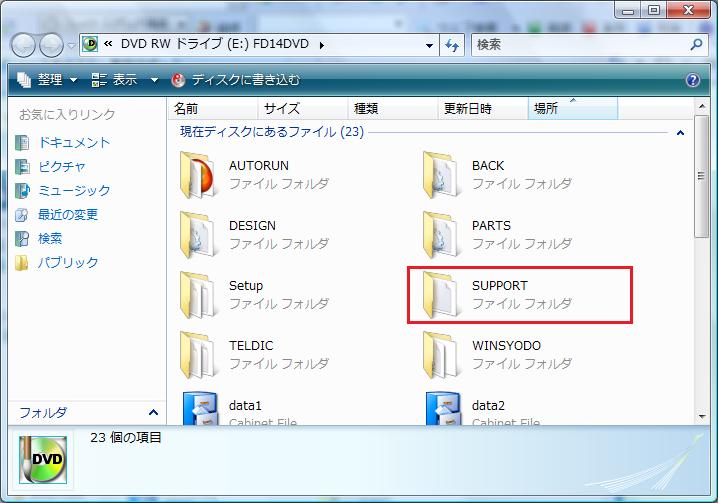Select the SUPPORT folder icon
718x503 pixels.
tap(441, 295)
